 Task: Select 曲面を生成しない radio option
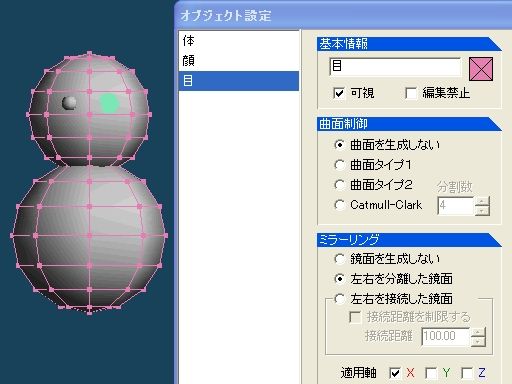click(339, 145)
